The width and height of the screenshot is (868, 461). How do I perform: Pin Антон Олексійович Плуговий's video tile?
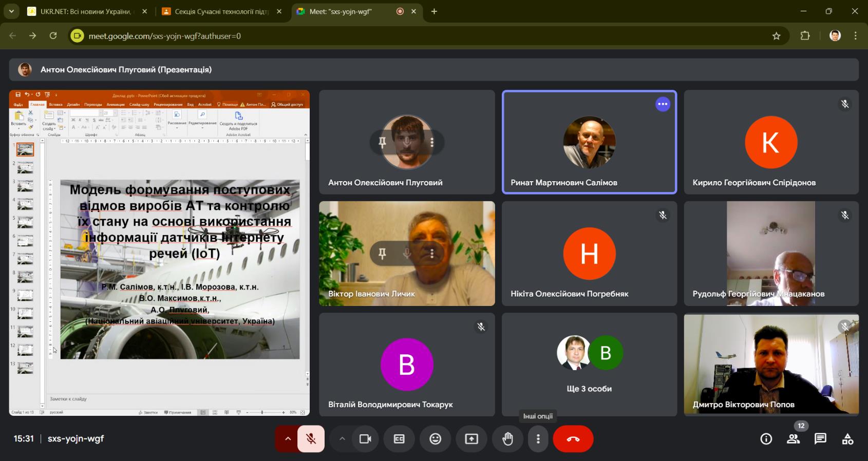click(382, 142)
